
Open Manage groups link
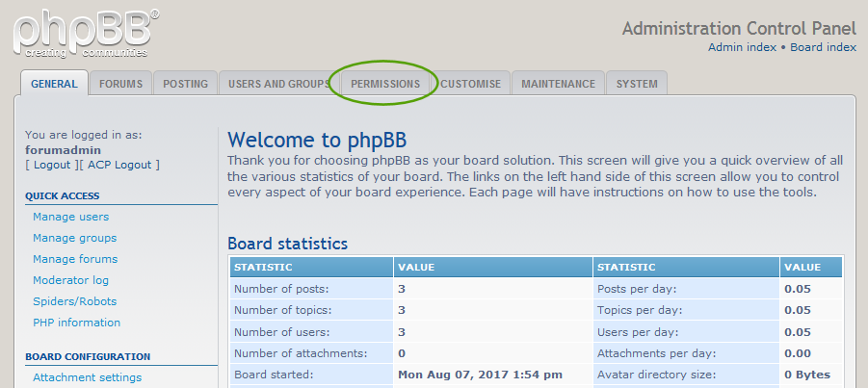[74, 238]
